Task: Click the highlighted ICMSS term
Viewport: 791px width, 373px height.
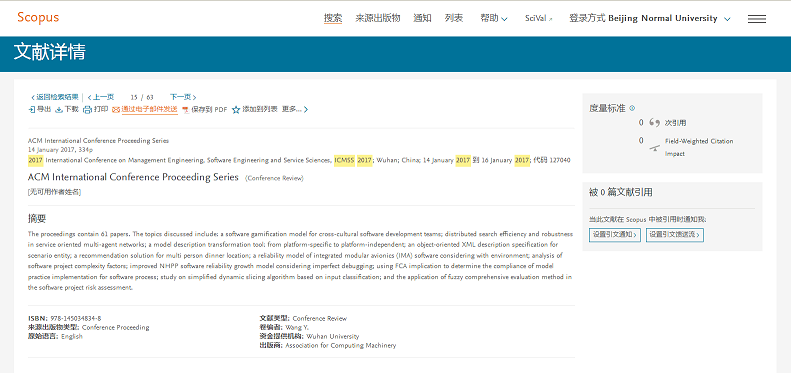Action: [345, 160]
